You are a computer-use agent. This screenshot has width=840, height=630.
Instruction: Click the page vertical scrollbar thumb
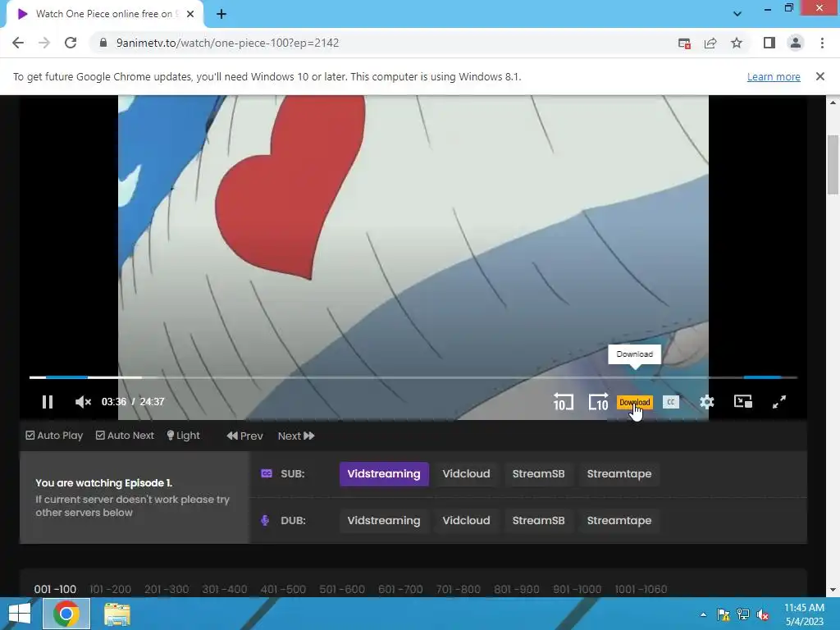point(833,165)
